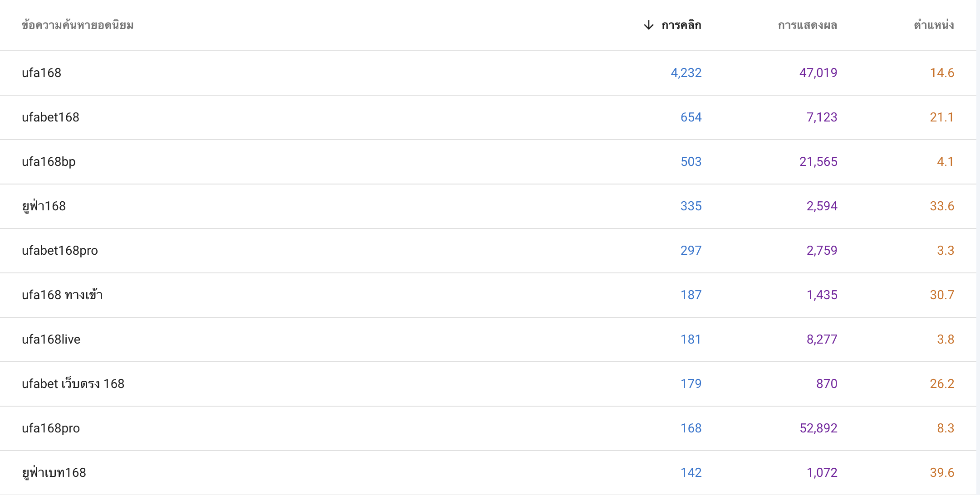Click the vertical scrollbar at right edge
980x495 pixels.
click(x=978, y=247)
